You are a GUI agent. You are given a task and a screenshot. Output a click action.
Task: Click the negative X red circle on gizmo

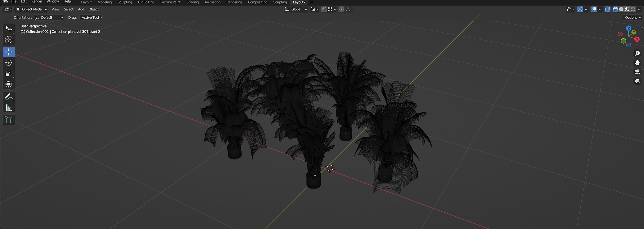(x=620, y=34)
